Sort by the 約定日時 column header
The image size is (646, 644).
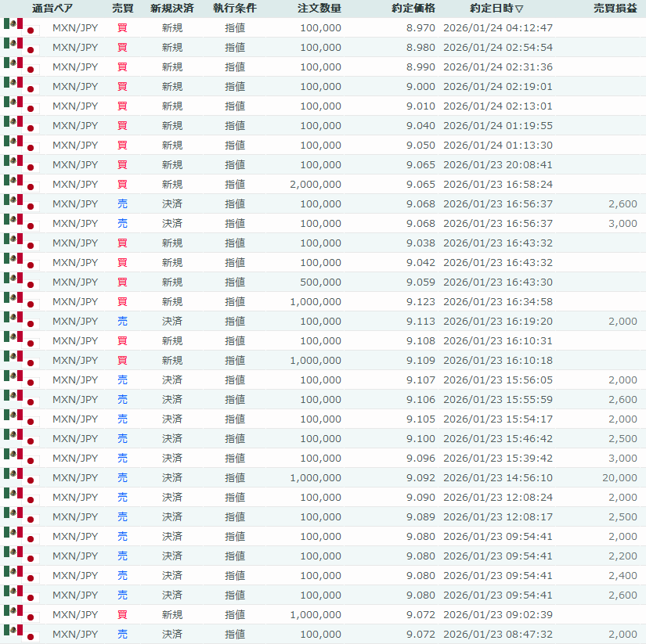496,9
